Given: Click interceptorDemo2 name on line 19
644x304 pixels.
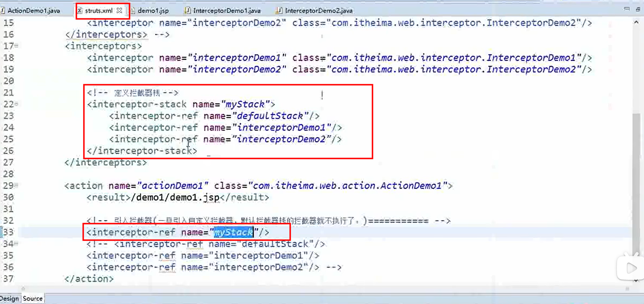Looking at the screenshot, I should click(x=237, y=69).
